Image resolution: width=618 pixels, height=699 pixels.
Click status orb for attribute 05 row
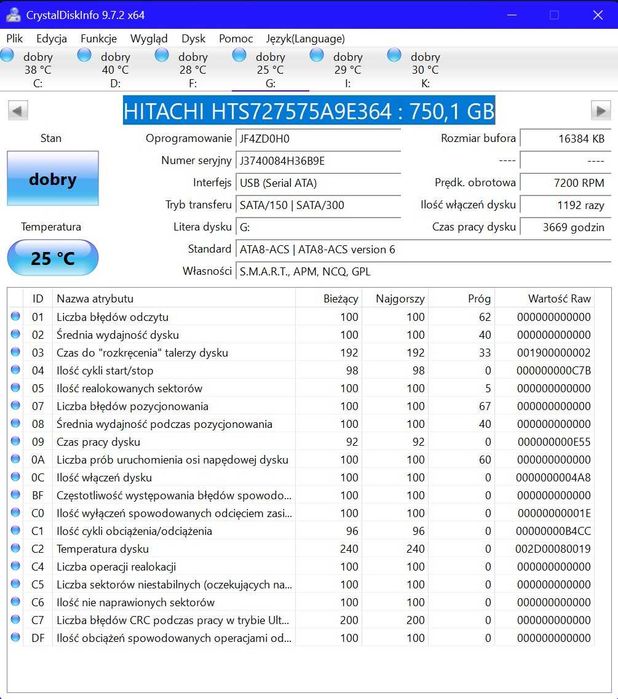pos(16,388)
